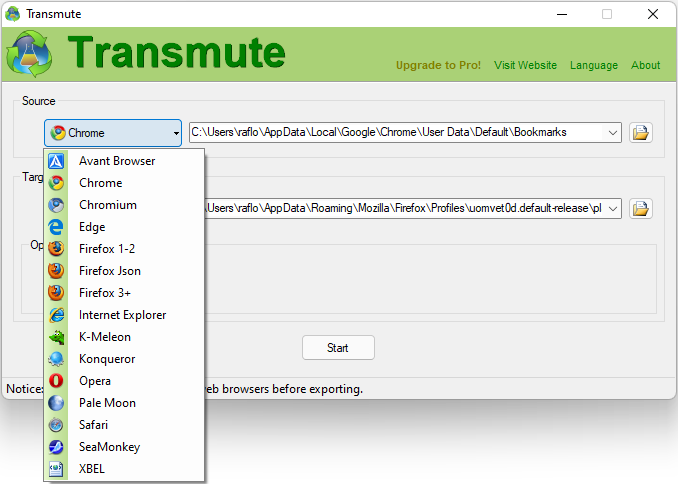Click the Pale Moon icon
678x484 pixels.
click(x=56, y=403)
